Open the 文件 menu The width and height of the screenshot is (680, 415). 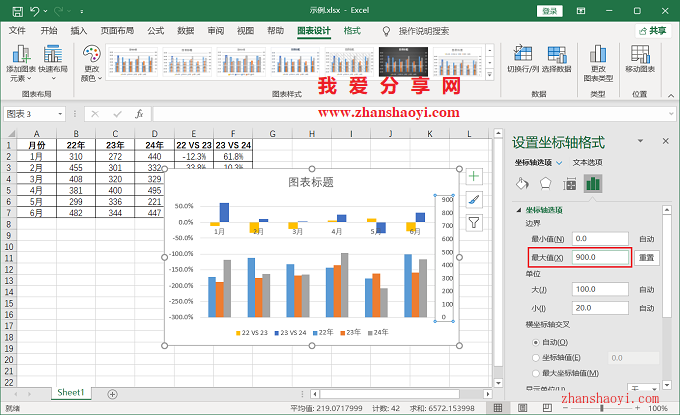click(17, 31)
